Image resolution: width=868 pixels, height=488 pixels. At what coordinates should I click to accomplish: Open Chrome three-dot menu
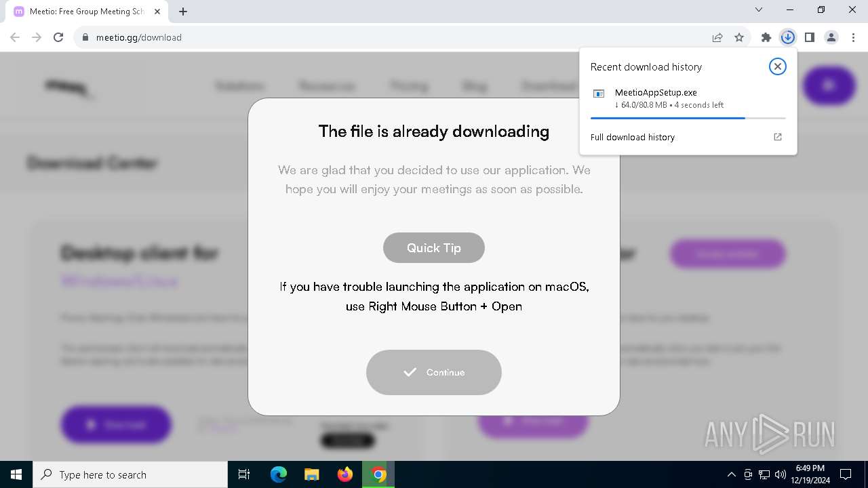(x=853, y=37)
